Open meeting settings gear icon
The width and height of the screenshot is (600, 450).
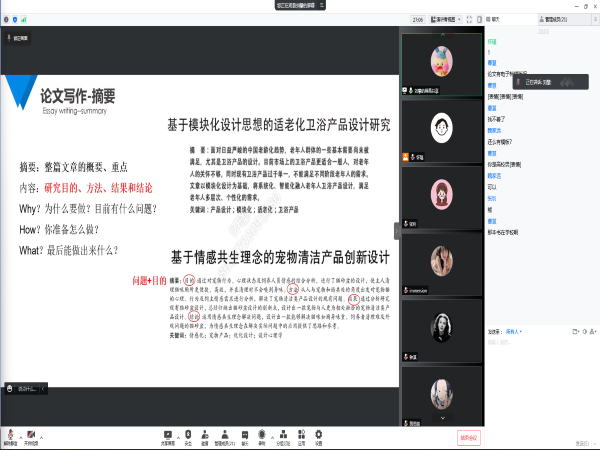tap(318, 435)
